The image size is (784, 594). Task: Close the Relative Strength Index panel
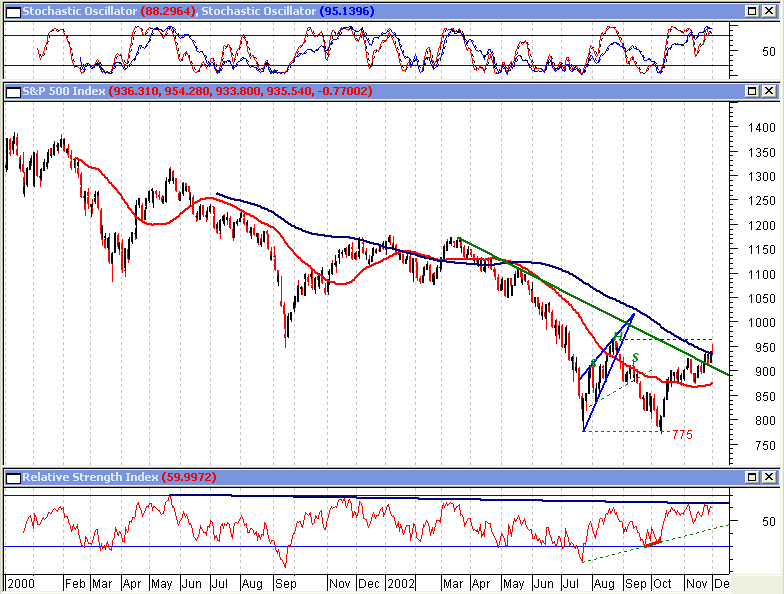point(769,477)
